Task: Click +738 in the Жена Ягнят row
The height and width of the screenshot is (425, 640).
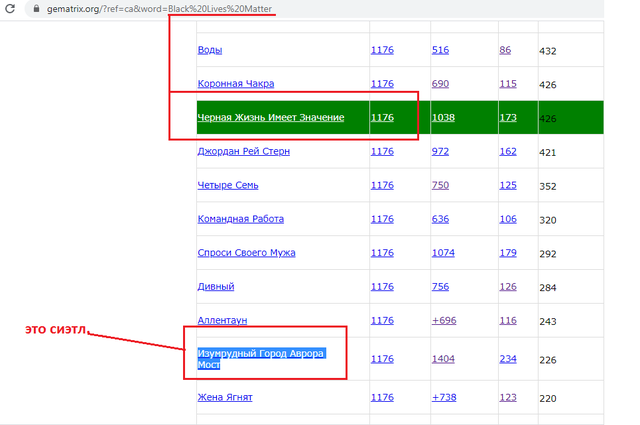Action: 444,398
